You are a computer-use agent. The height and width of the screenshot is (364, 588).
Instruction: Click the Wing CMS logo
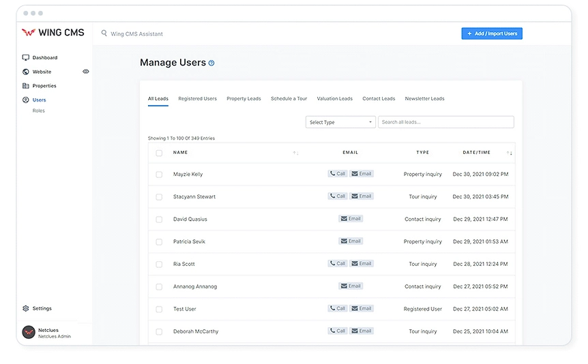click(53, 33)
